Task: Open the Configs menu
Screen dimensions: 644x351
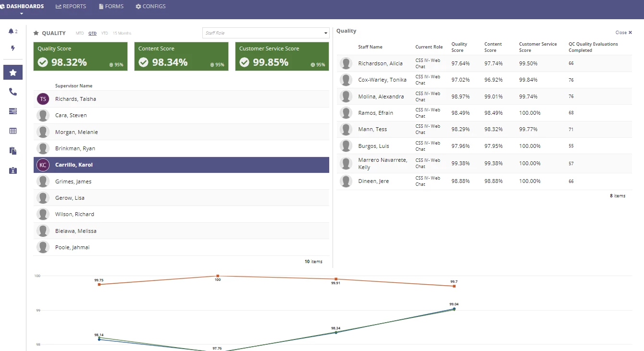Action: pos(150,6)
